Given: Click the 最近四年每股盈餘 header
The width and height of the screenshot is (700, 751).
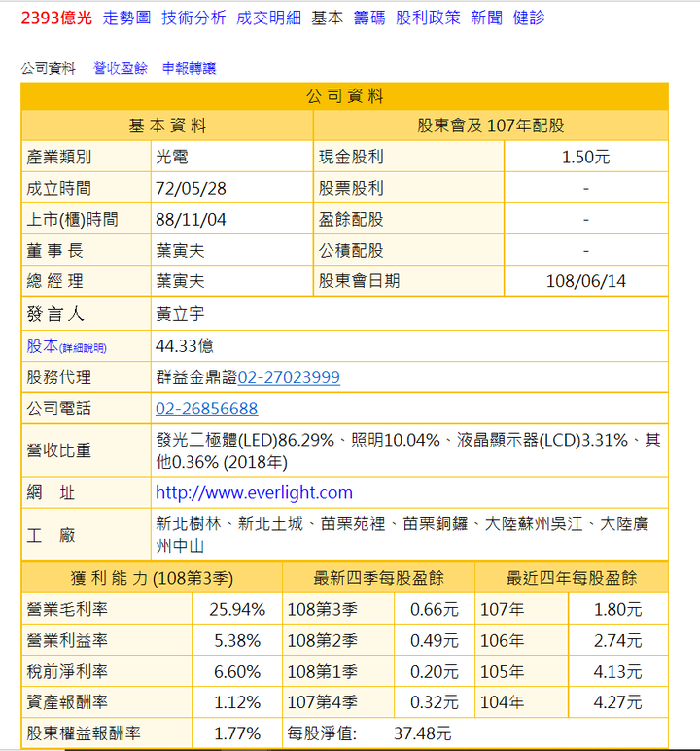Looking at the screenshot, I should click(x=572, y=578).
